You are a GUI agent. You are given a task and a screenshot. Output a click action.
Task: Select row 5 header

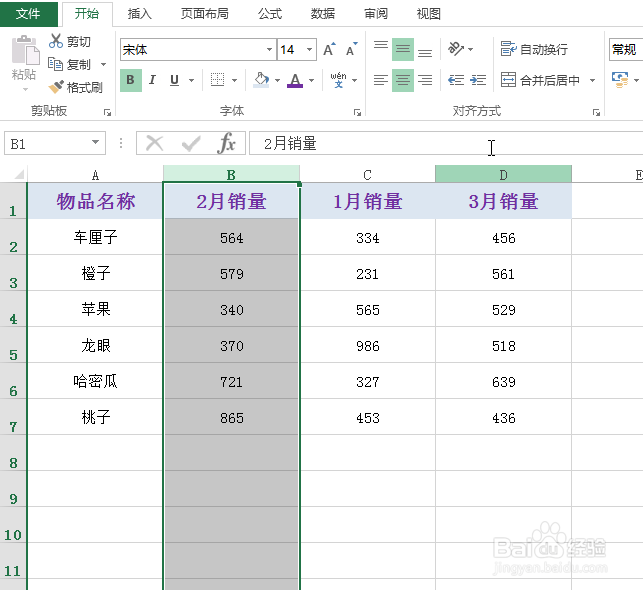pyautogui.click(x=13, y=345)
